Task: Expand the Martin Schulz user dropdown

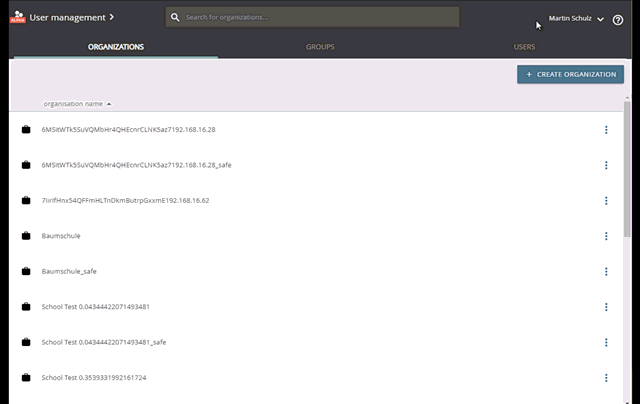Action: 600,19
